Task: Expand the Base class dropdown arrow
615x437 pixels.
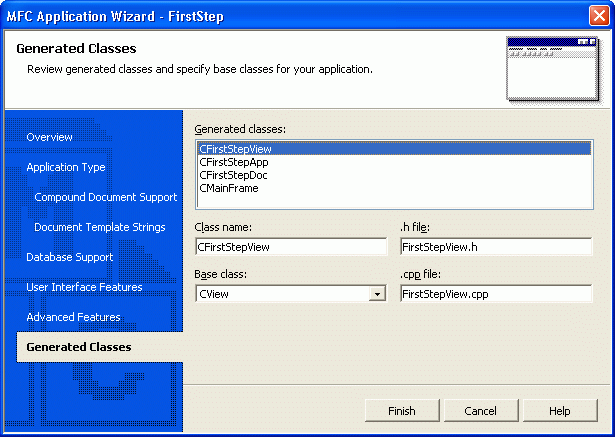Action: click(377, 294)
